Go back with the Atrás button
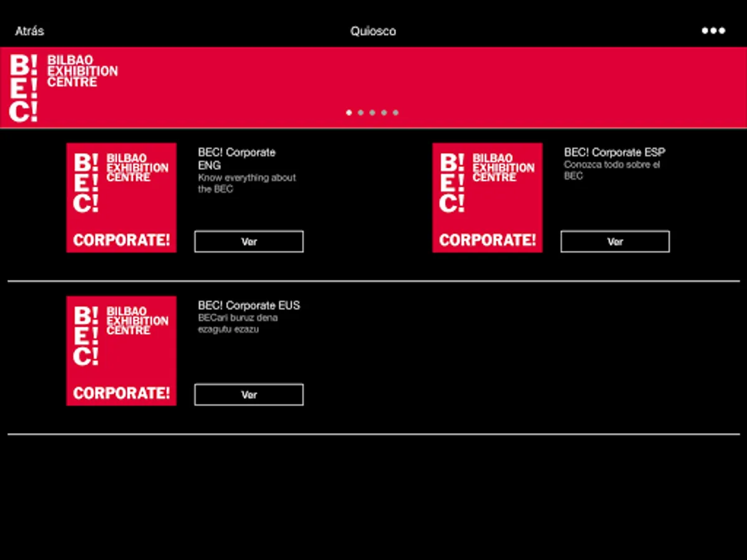 [x=29, y=31]
